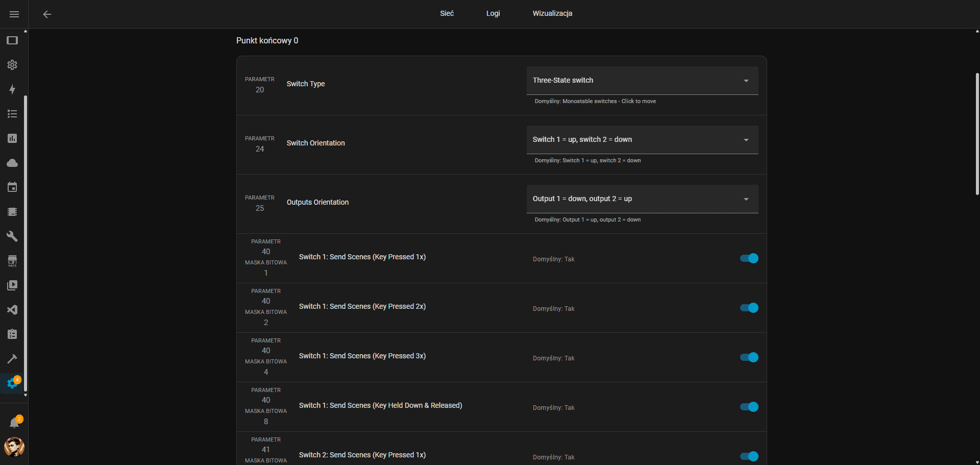Open HACS store in sidebar

12,261
